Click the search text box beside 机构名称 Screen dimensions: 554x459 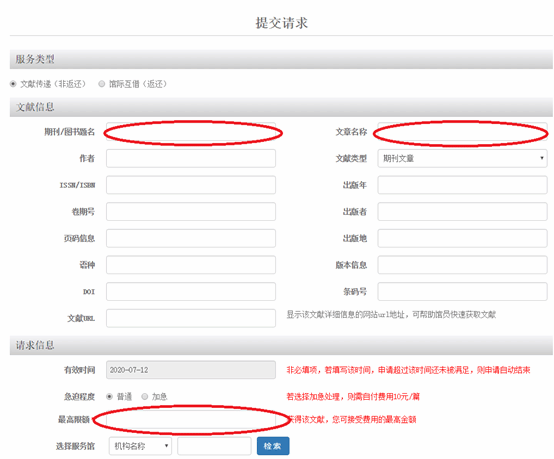214,446
